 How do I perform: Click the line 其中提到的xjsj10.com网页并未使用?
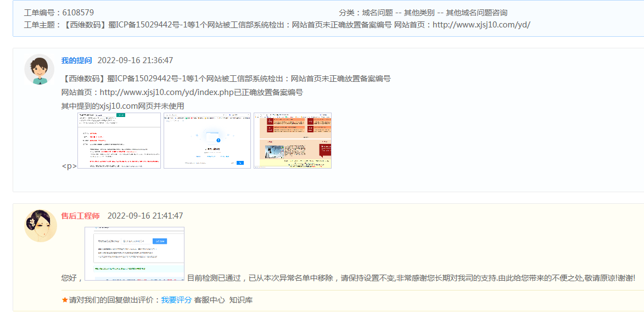(x=122, y=106)
